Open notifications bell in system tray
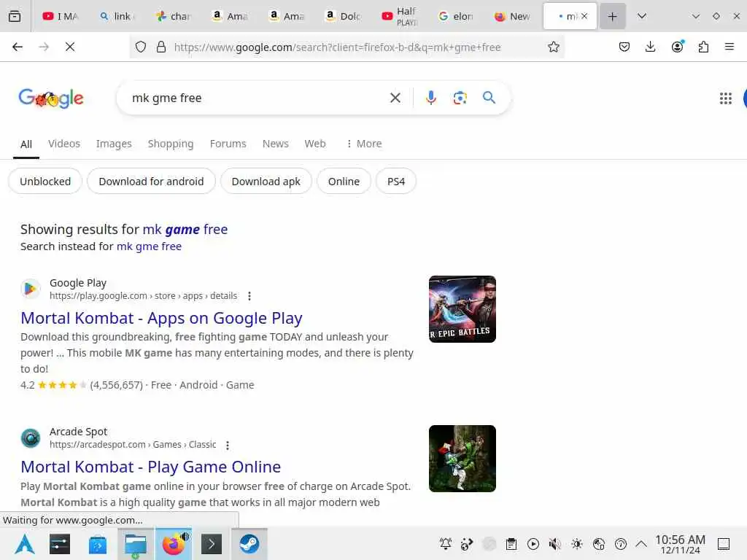This screenshot has width=747, height=560. [446, 543]
